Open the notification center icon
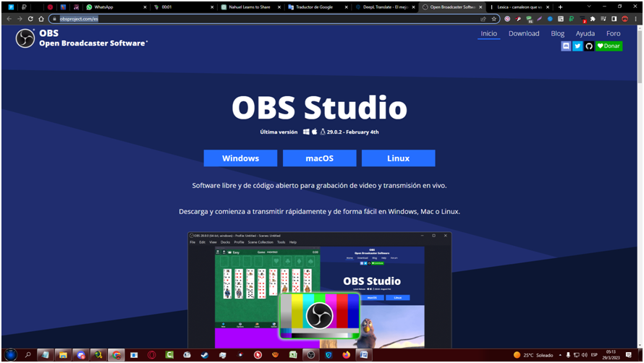The width and height of the screenshot is (644, 363). (x=628, y=355)
